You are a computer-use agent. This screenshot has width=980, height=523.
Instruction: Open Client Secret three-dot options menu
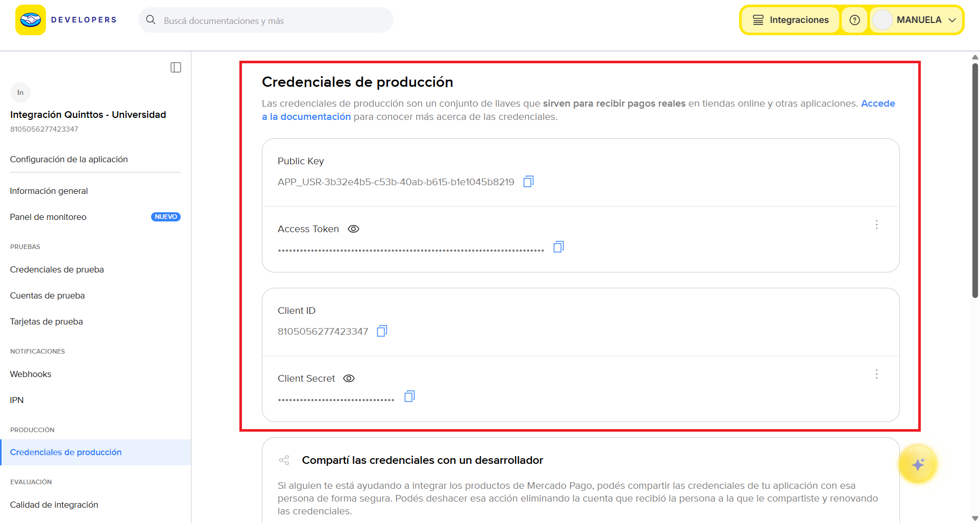click(x=876, y=374)
